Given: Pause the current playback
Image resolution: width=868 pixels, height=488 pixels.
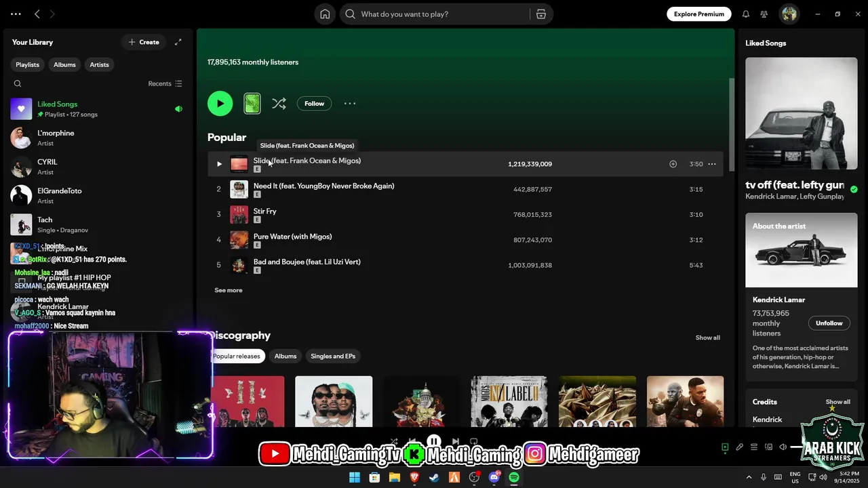Looking at the screenshot, I should [434, 441].
